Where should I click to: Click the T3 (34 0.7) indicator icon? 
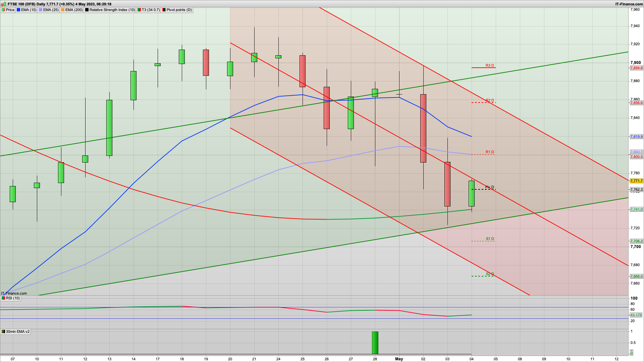click(139, 10)
